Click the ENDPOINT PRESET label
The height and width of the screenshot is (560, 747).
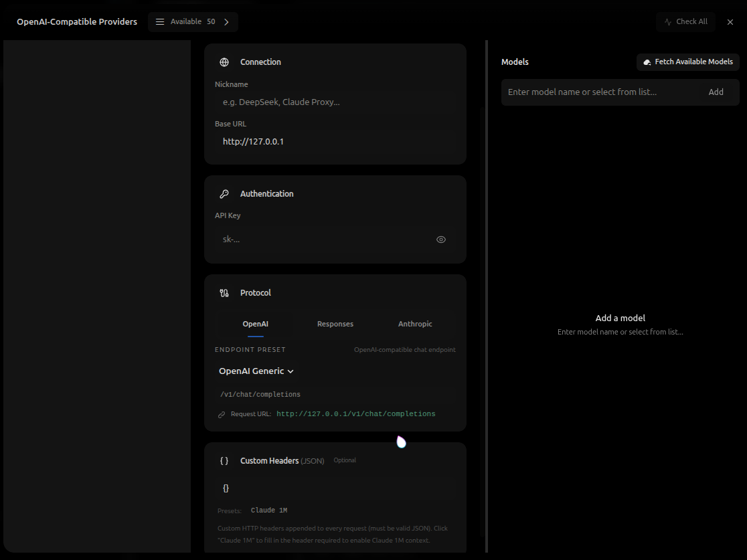pyautogui.click(x=250, y=349)
